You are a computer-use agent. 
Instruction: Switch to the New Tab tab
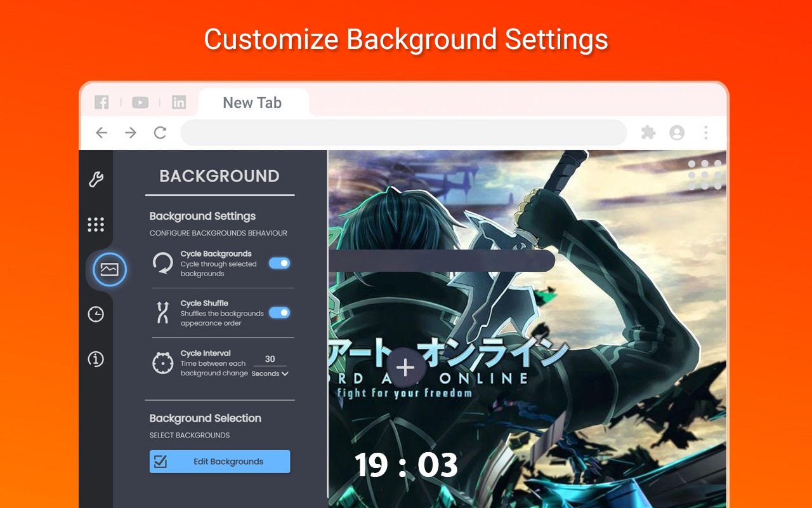[x=253, y=103]
